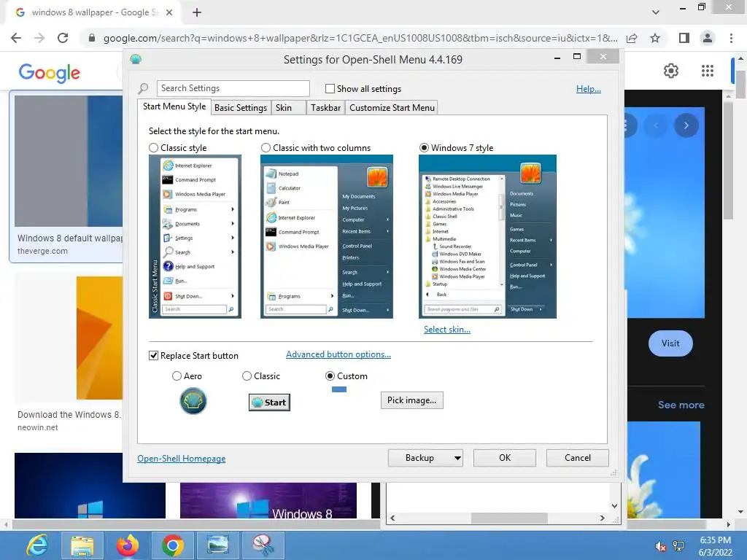Open Chrome side panel icon

click(684, 38)
